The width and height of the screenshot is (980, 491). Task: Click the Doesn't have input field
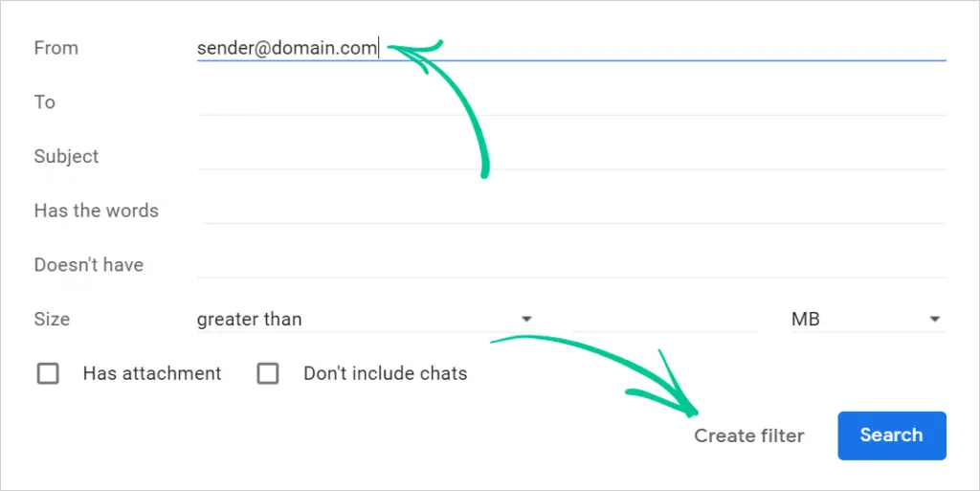click(x=570, y=264)
